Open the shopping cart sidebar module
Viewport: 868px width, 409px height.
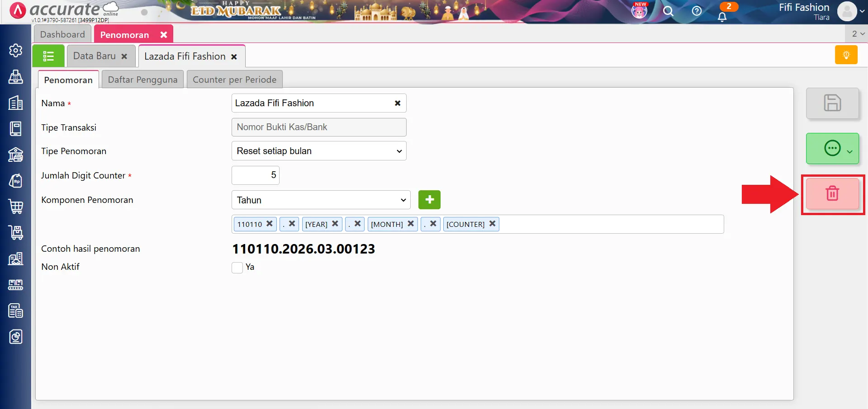(16, 207)
